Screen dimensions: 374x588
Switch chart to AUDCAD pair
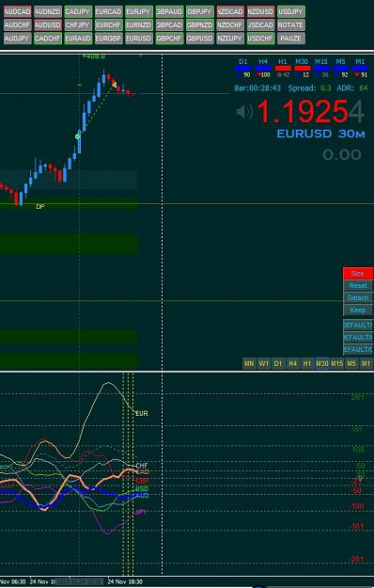pos(17,11)
